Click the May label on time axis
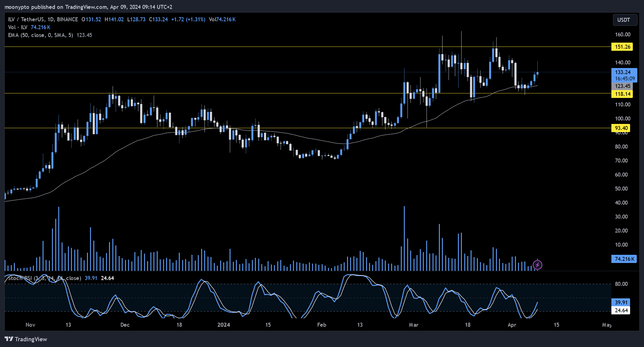The width and height of the screenshot is (644, 347). coord(607,325)
